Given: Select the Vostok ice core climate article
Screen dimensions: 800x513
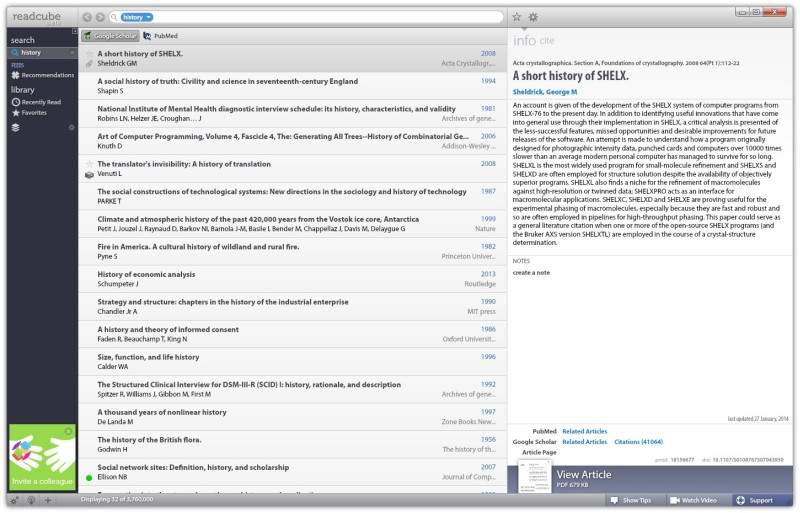Looking at the screenshot, I should [x=292, y=224].
